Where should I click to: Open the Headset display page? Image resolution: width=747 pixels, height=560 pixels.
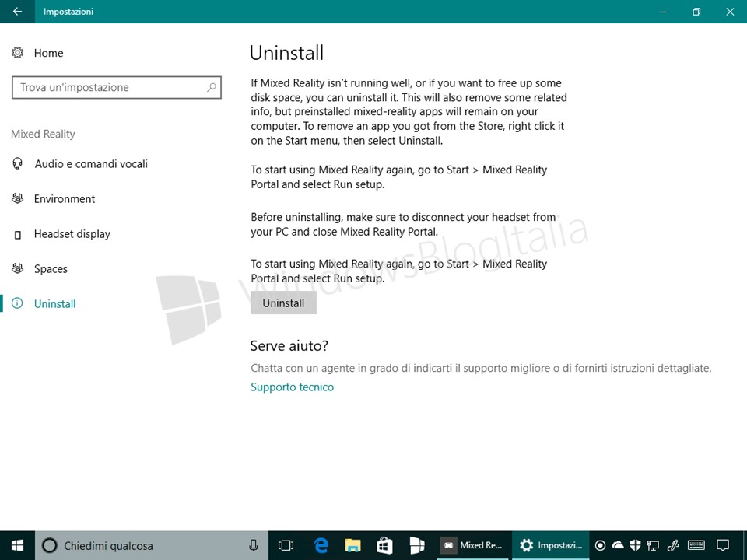(x=72, y=234)
